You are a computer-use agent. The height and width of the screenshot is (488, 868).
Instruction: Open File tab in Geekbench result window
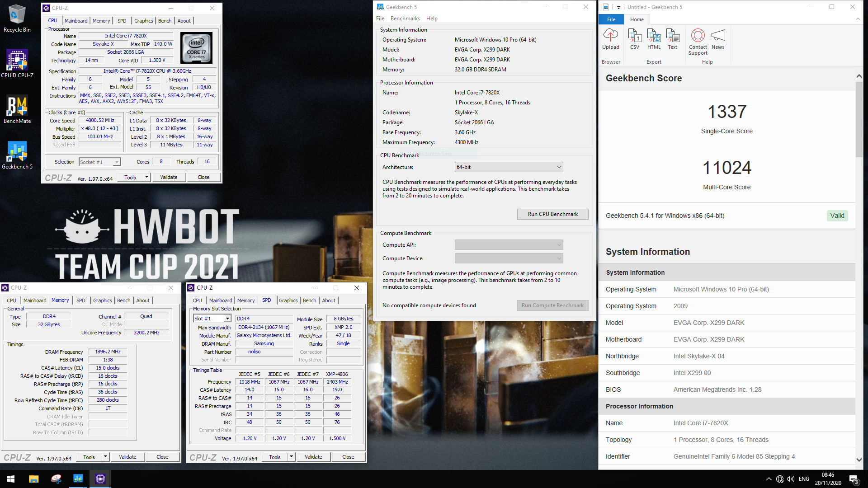point(611,19)
